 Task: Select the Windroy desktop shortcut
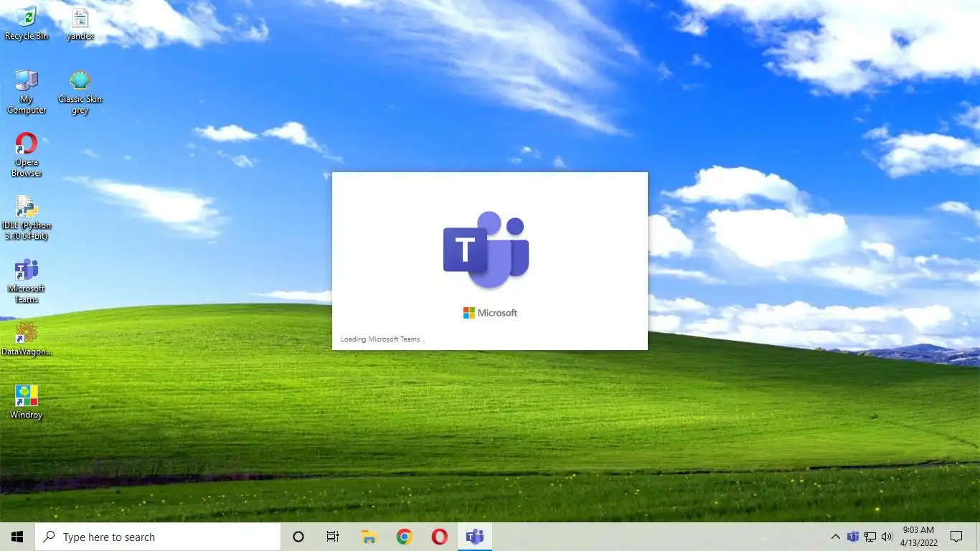(27, 402)
